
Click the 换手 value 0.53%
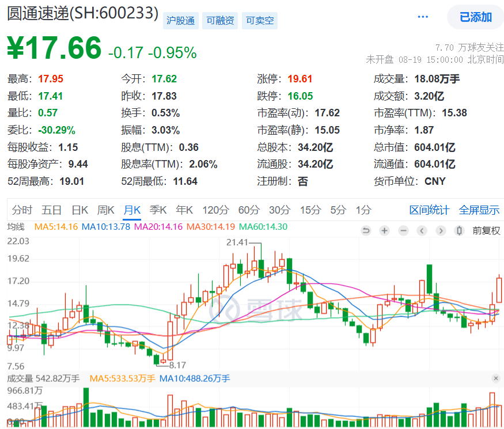166,113
